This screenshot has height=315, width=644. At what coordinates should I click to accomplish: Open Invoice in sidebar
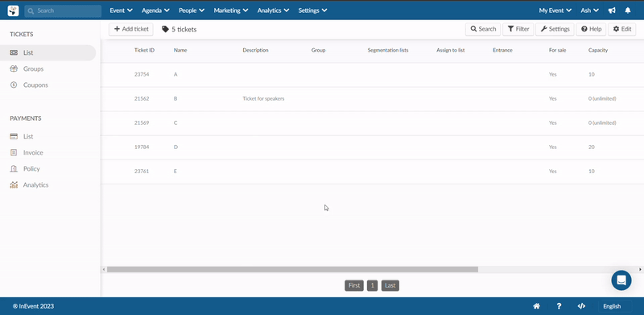coord(33,152)
